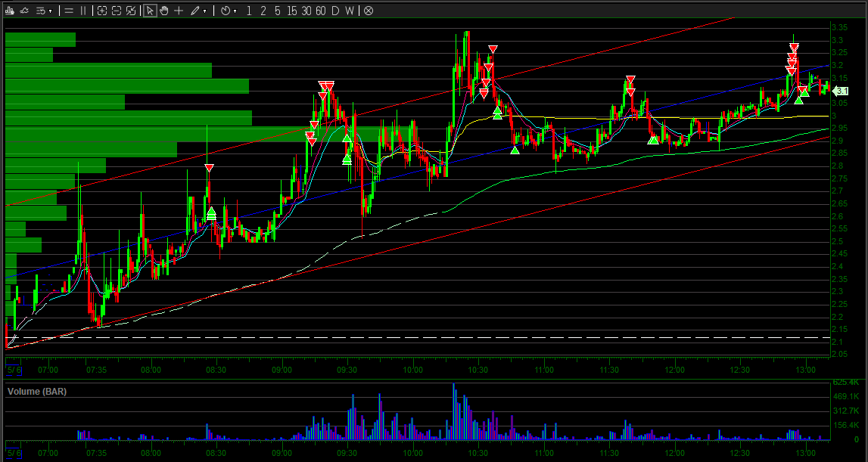Screen dimensions: 868x462
Task: Click the 625.4K volume axis label
Action: [x=847, y=383]
